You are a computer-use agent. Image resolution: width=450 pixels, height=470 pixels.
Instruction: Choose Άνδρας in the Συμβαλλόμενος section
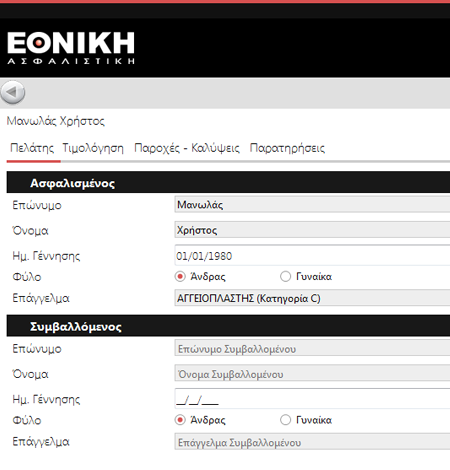click(x=180, y=420)
